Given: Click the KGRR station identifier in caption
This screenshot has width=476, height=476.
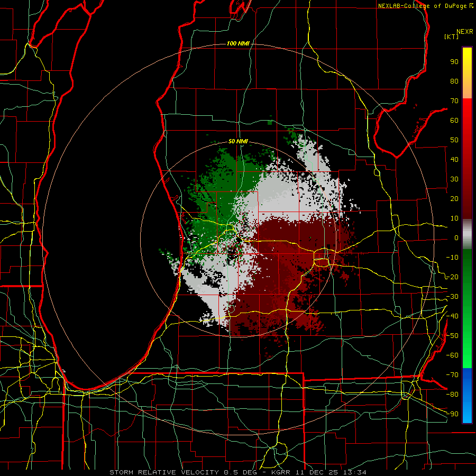Looking at the screenshot, I should [x=280, y=472].
